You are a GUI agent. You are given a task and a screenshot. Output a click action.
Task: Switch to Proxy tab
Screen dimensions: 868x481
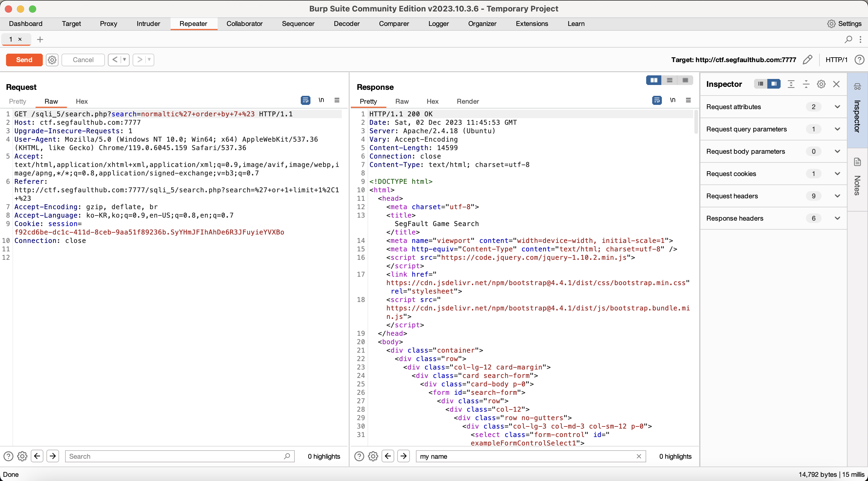pyautogui.click(x=108, y=24)
